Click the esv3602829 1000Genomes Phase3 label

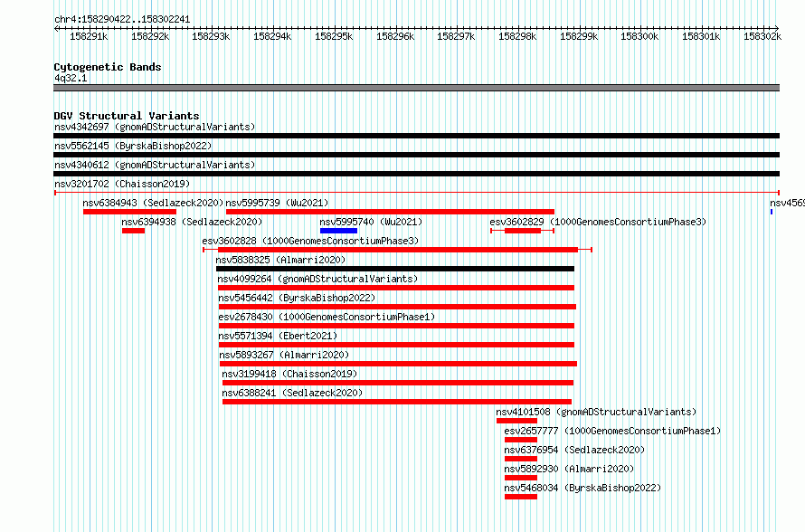click(x=598, y=222)
